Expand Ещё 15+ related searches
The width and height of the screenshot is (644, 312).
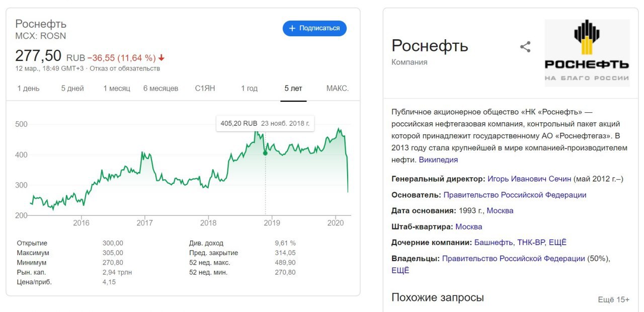pyautogui.click(x=613, y=299)
